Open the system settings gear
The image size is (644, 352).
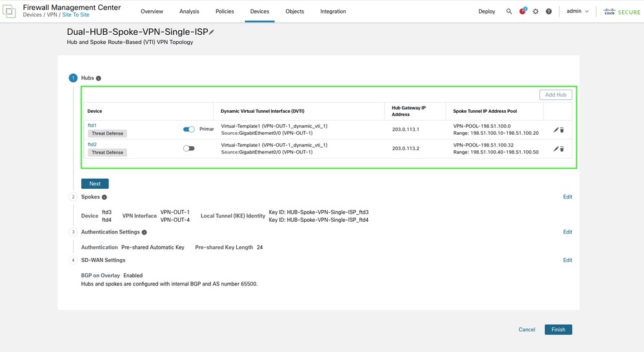point(536,12)
